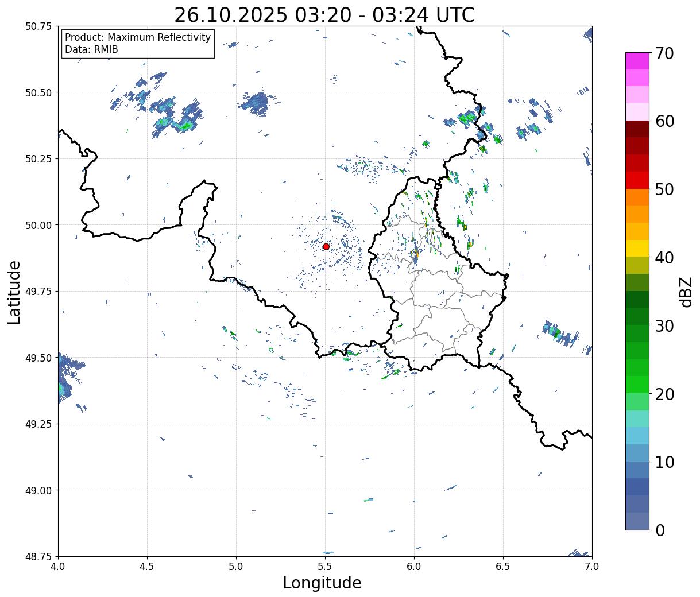Image resolution: width=700 pixels, height=597 pixels.
Task: Click the 30 tick on colorbar
Action: pos(664,325)
